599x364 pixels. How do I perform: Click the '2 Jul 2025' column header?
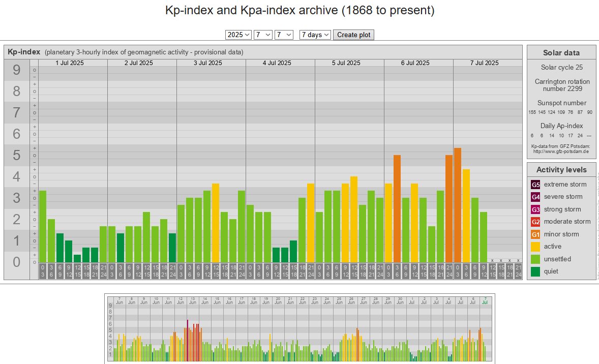[x=139, y=63]
